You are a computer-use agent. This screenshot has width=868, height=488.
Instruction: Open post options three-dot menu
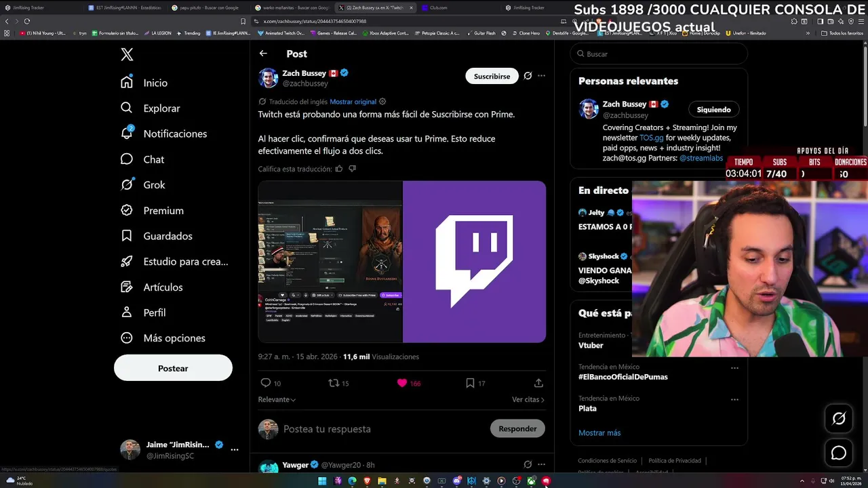click(541, 76)
